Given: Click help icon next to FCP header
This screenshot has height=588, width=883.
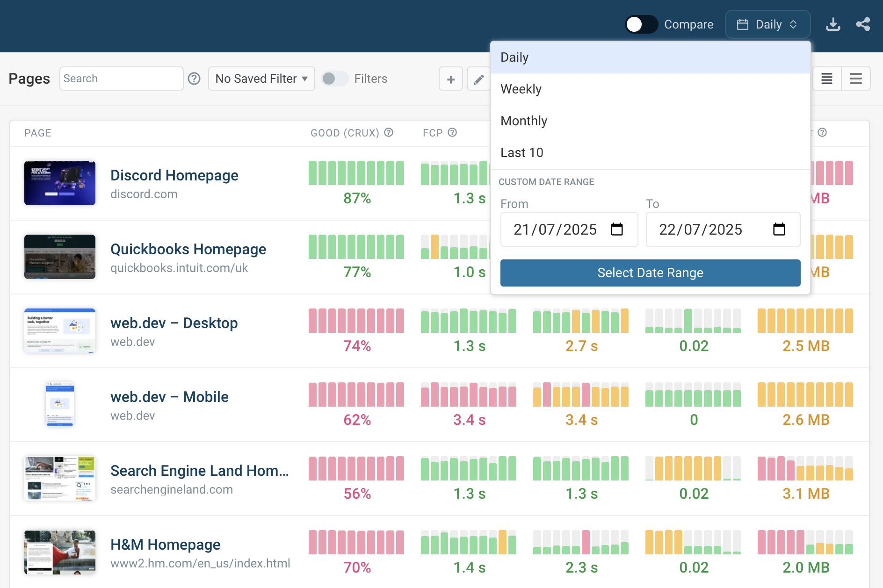Looking at the screenshot, I should click(x=452, y=133).
